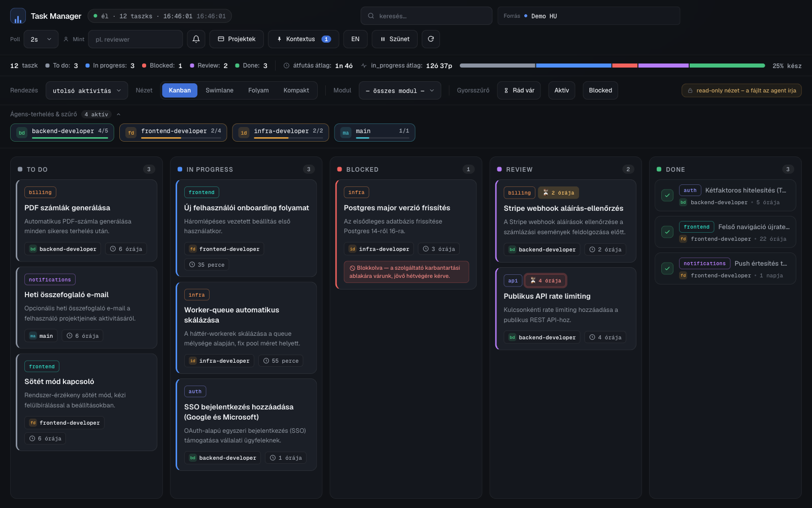Click the person icon beside Mint
Screen dimensions: 812x508
click(x=66, y=39)
